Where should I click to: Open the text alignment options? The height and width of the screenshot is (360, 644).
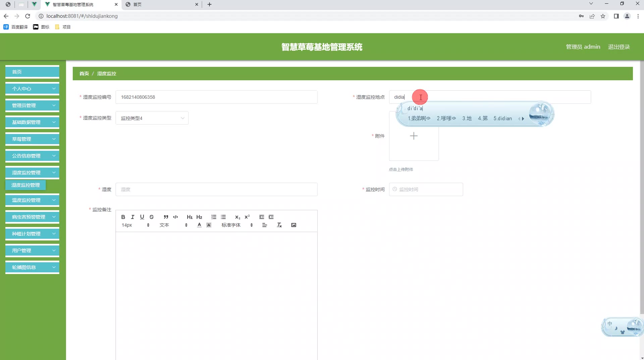[x=265, y=225]
